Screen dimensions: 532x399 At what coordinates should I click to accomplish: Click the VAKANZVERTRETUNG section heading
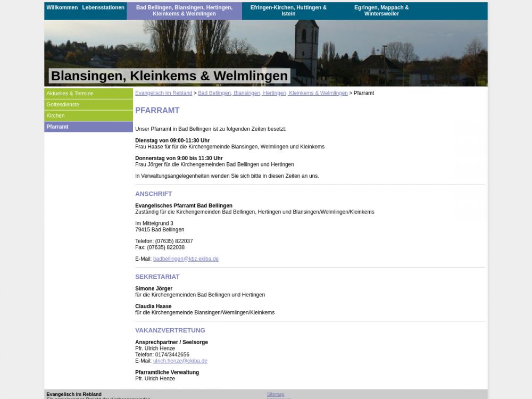[170, 330]
